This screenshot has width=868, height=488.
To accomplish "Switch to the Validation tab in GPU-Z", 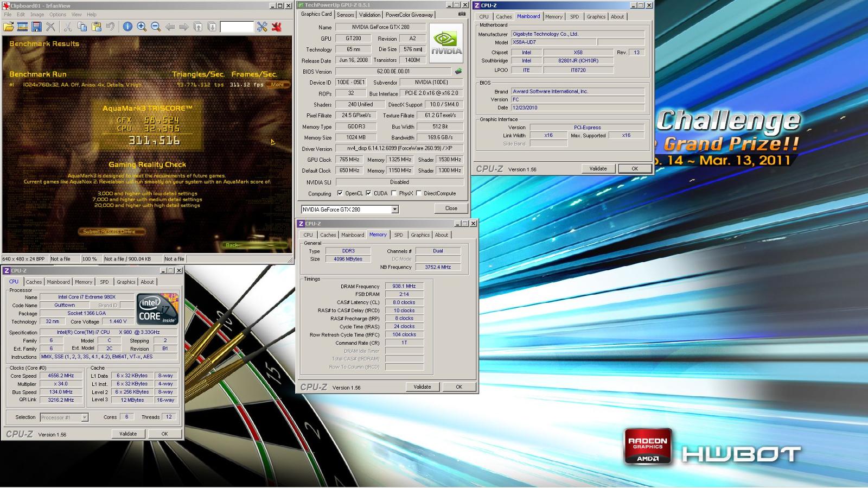I will click(x=369, y=15).
